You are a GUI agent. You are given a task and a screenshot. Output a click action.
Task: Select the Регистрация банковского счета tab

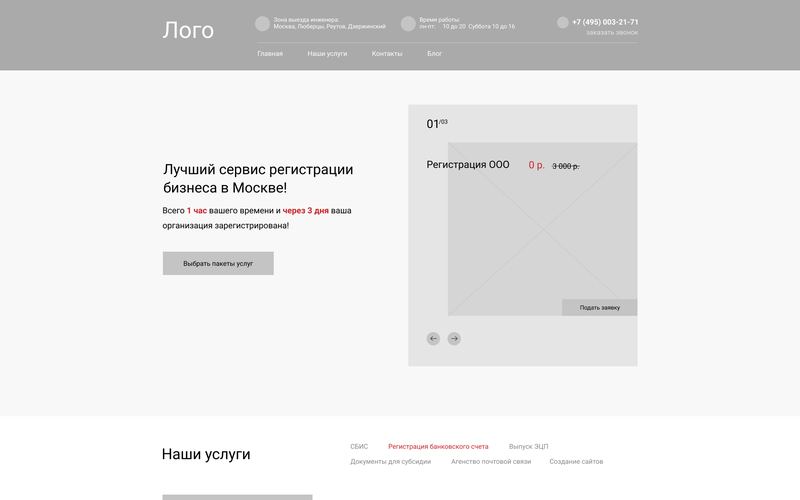pos(438,446)
